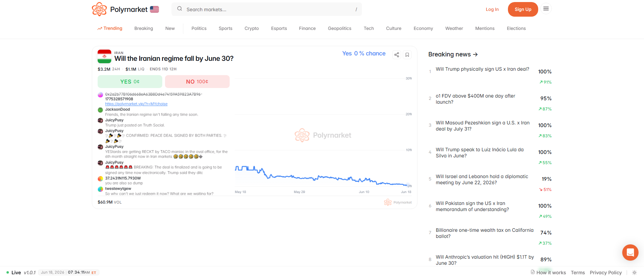644x278 pixels.
Task: Click the Iran flag market thumbnail
Action: (104, 56)
